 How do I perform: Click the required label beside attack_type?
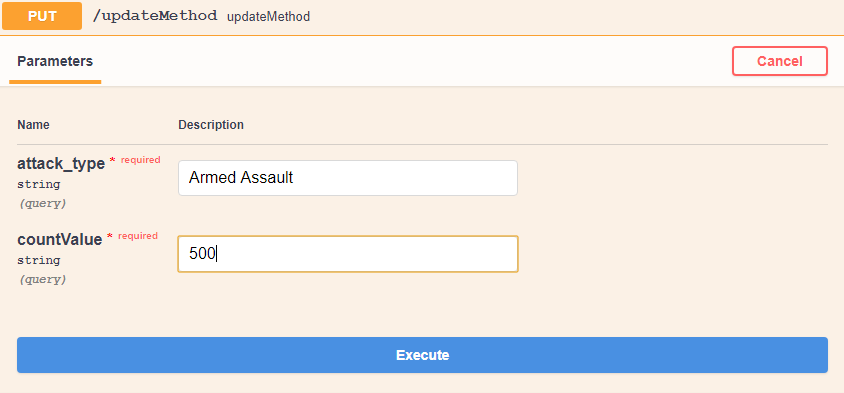140,160
